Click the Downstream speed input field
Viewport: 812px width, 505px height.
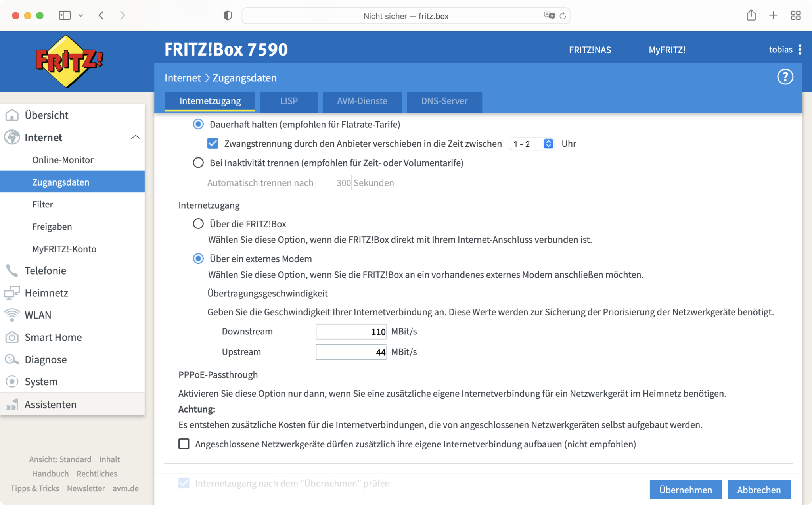click(350, 332)
